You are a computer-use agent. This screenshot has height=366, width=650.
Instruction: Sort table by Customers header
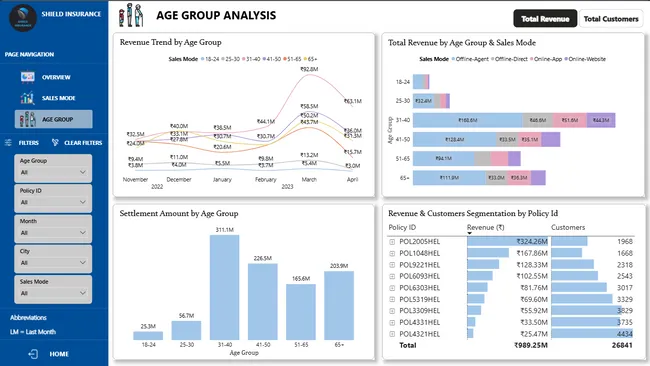pyautogui.click(x=568, y=227)
